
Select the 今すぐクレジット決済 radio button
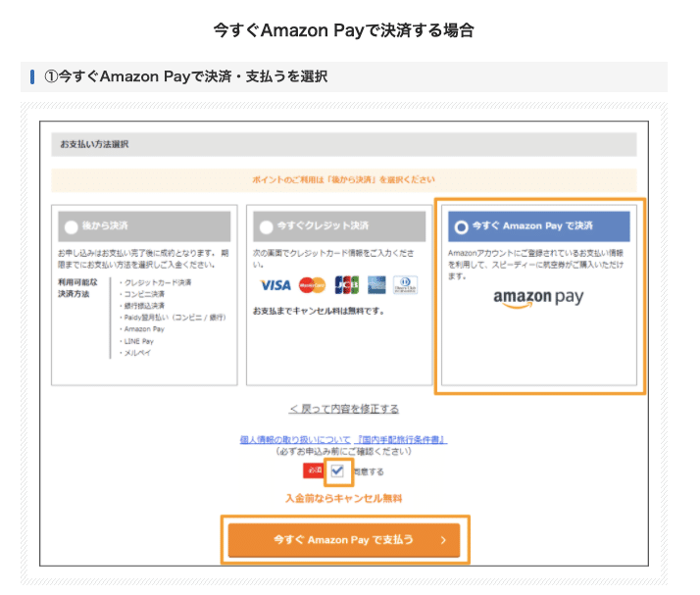point(267,227)
